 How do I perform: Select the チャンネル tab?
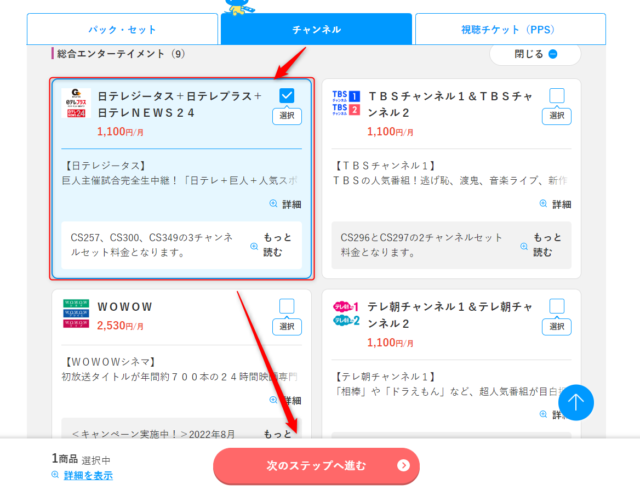click(316, 29)
